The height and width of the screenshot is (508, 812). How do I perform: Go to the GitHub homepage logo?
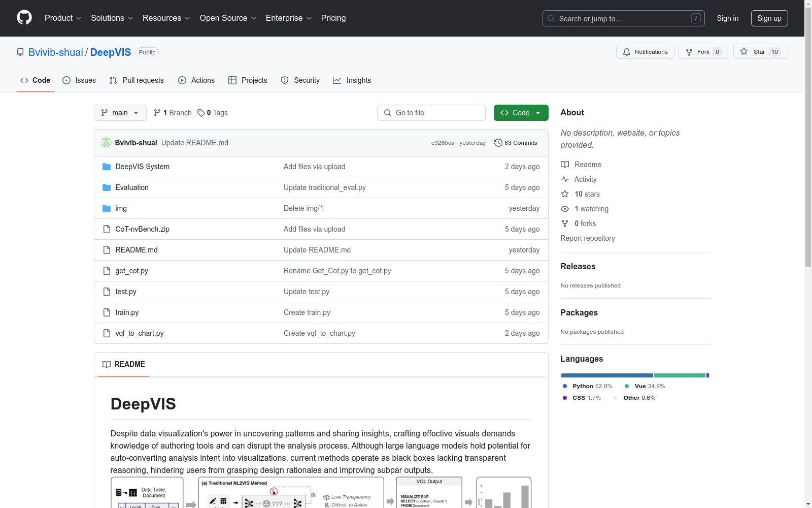(x=24, y=18)
